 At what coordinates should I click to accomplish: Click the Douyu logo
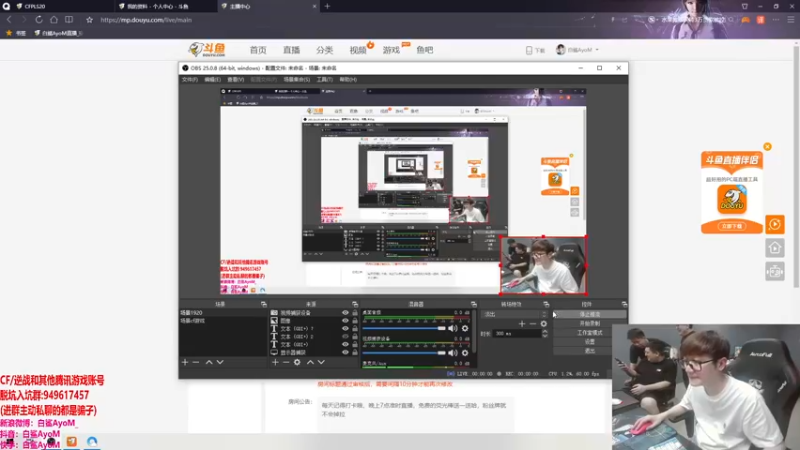[207, 49]
